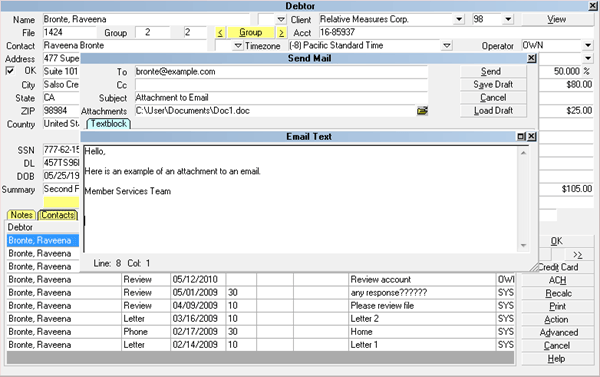The image size is (600, 377).
Task: Click the Subject field
Action: coord(281,98)
